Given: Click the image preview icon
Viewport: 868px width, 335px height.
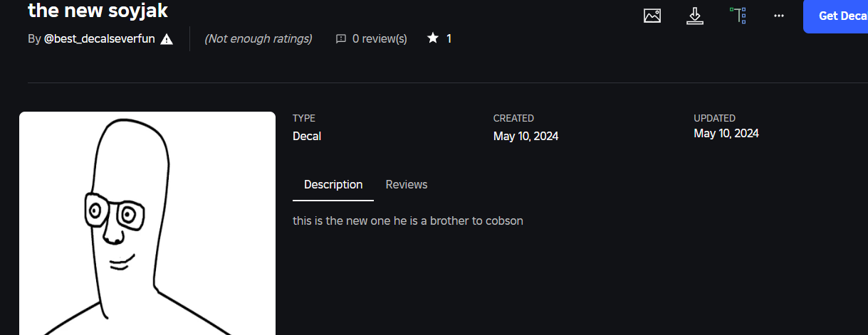Looking at the screenshot, I should pyautogui.click(x=652, y=16).
